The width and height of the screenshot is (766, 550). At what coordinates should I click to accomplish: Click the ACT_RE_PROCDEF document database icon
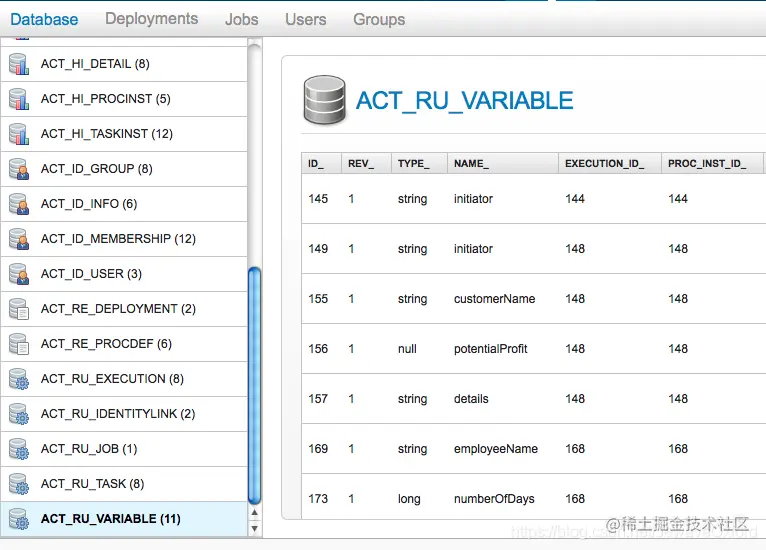click(19, 344)
